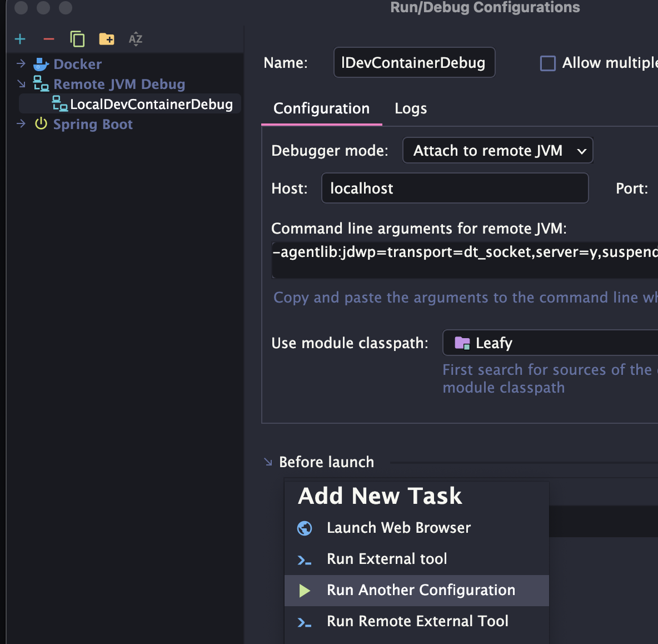
Task: Expand the Docker tree node
Action: point(21,64)
